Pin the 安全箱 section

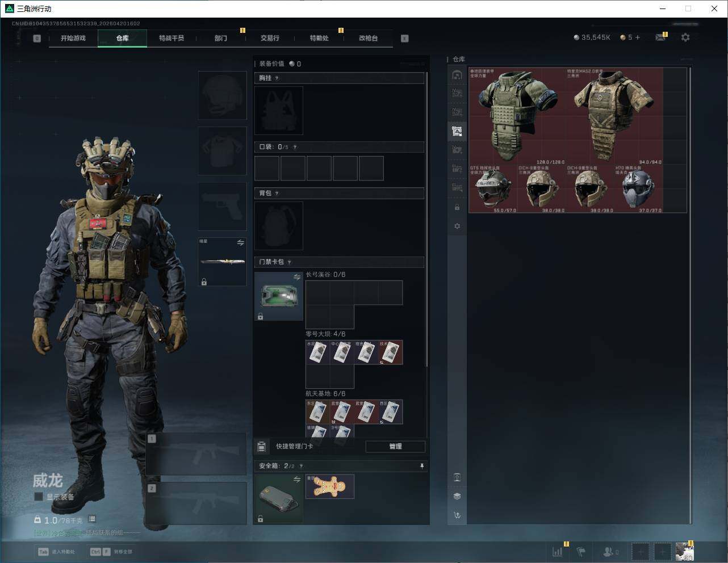(x=422, y=466)
